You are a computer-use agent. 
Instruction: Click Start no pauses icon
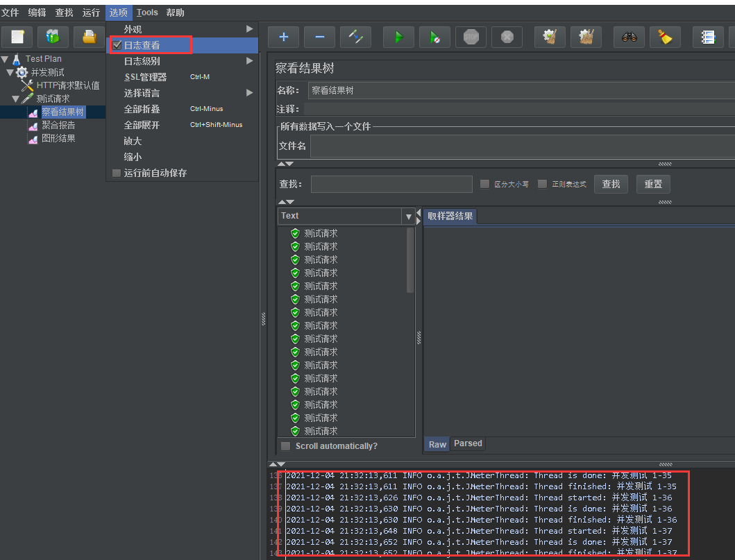[435, 37]
